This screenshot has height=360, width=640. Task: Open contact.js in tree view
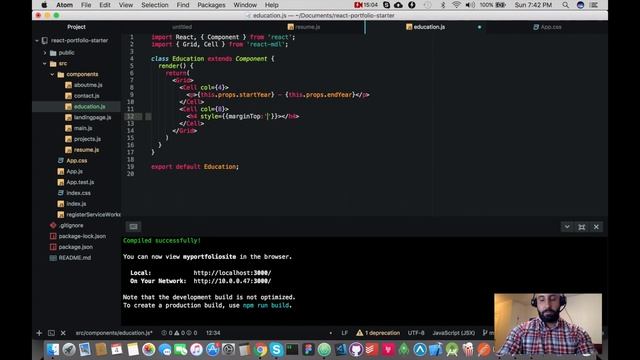click(87, 96)
